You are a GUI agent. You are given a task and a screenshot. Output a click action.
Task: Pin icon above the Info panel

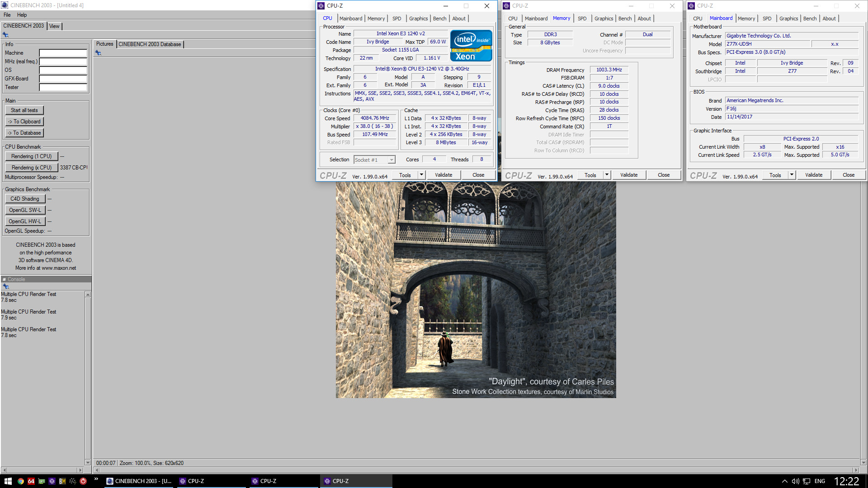pyautogui.click(x=6, y=35)
